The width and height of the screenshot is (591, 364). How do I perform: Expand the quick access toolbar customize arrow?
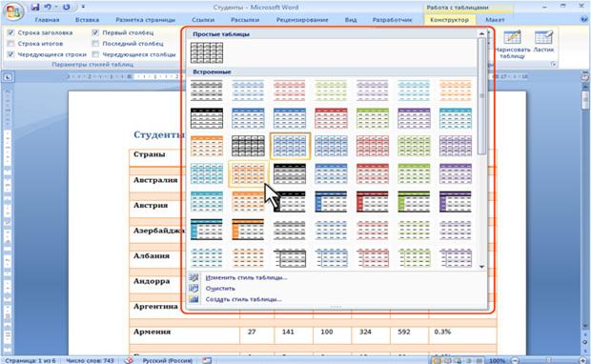pos(83,7)
